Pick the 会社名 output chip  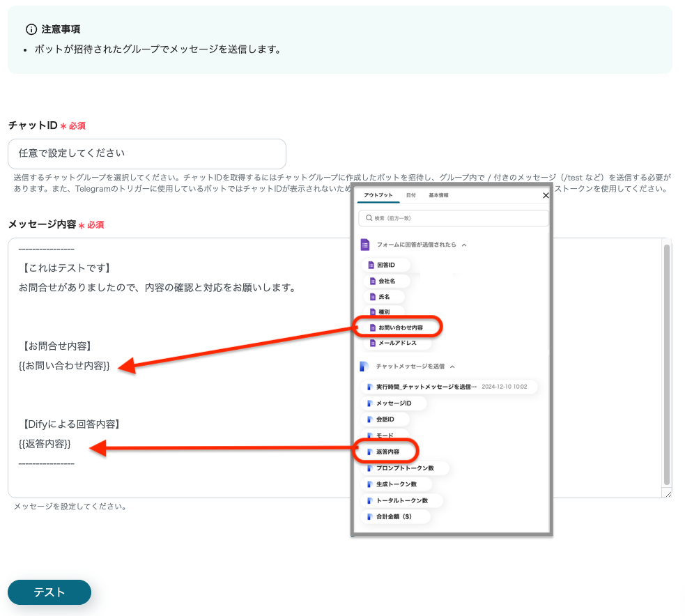(385, 281)
